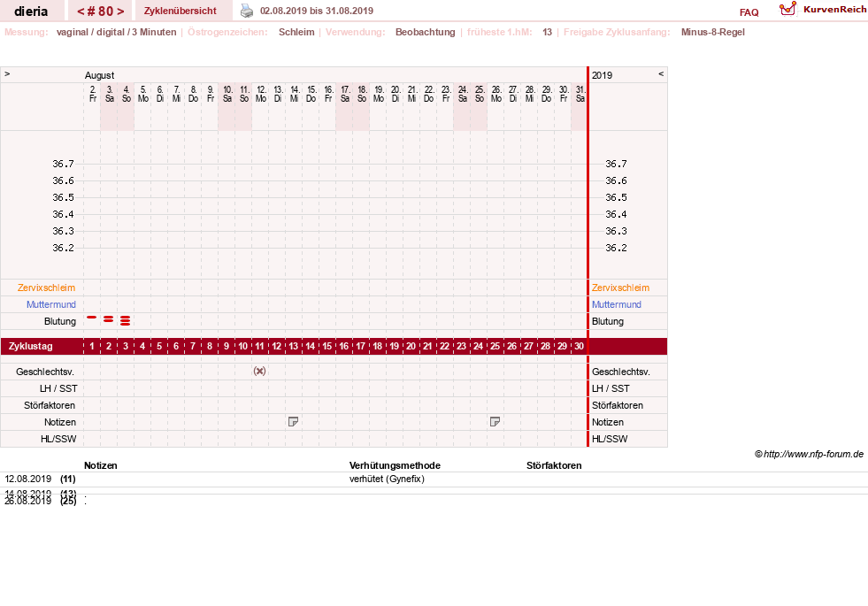868x606 pixels.
Task: Click left Muttermund row label
Action: click(51, 304)
